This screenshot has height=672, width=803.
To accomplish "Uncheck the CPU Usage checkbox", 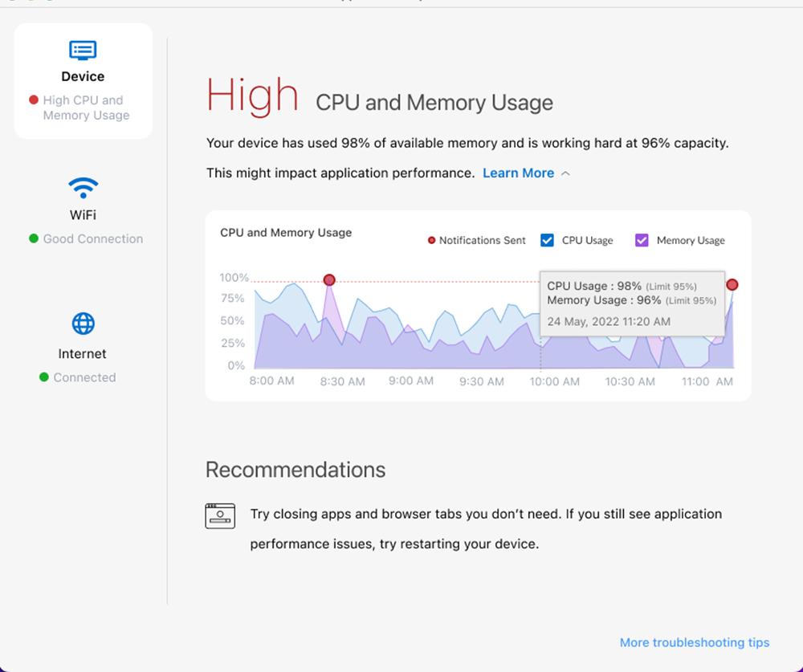I will coord(548,240).
